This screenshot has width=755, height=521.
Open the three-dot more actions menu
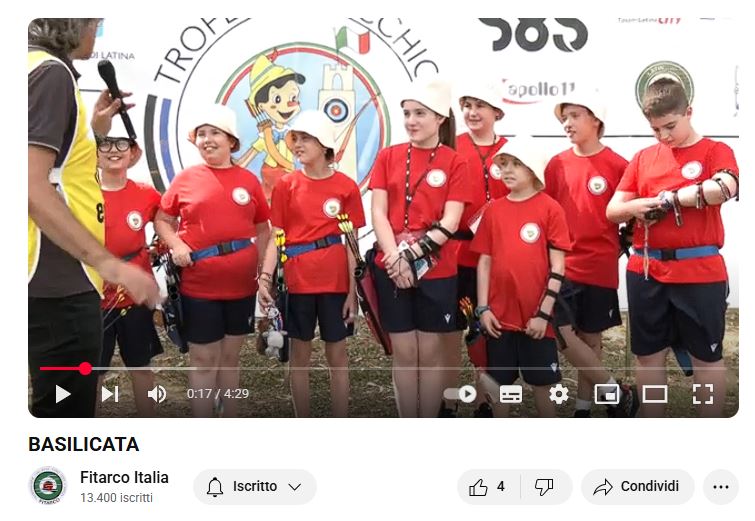(x=720, y=487)
